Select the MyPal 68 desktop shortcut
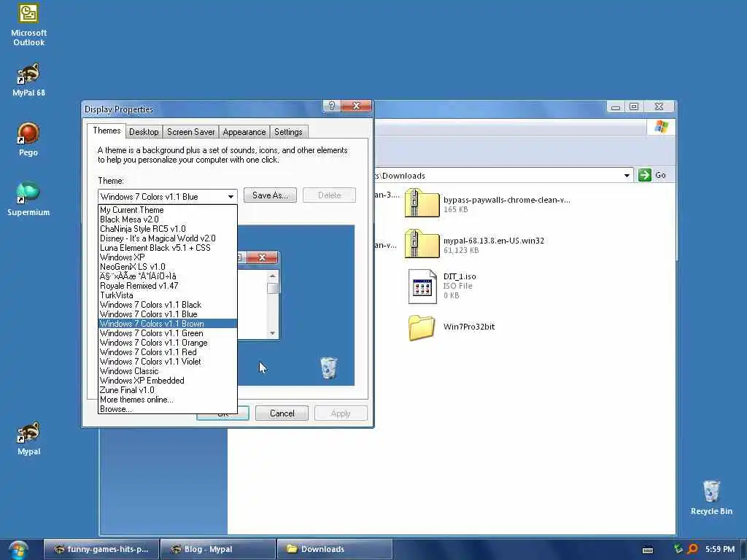 pos(28,79)
